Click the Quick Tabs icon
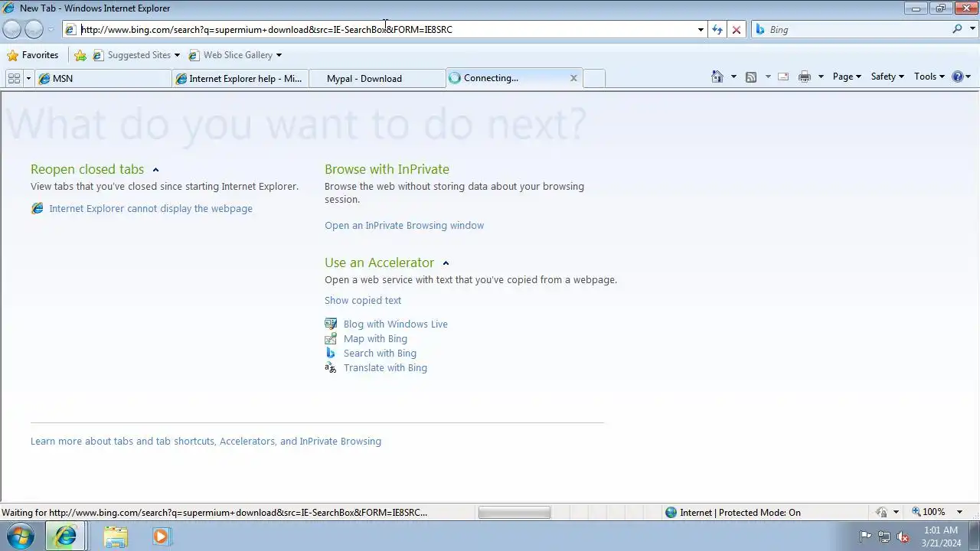Image resolution: width=980 pixels, height=551 pixels. pyautogui.click(x=14, y=78)
